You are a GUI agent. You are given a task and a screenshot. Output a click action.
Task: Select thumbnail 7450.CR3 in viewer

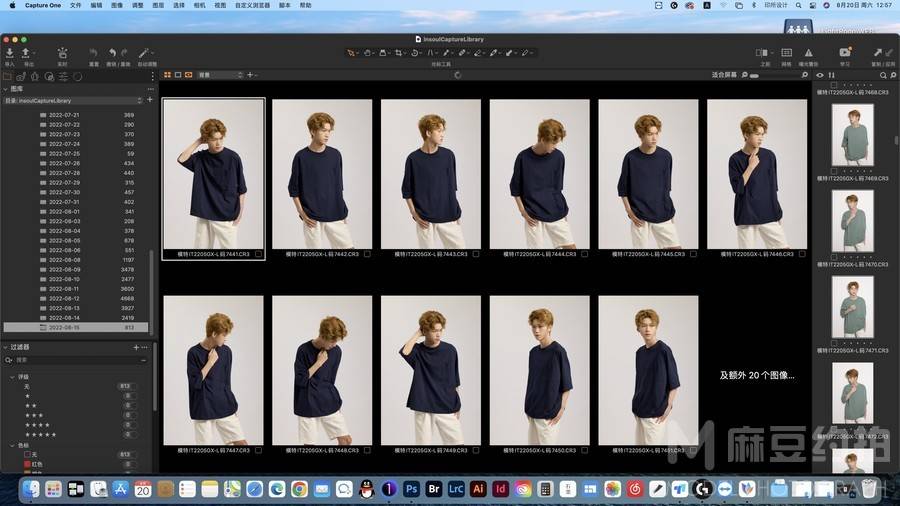click(540, 371)
